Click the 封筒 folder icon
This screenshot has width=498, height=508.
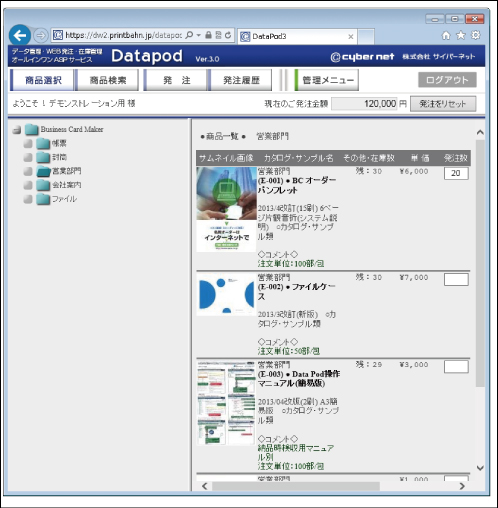coord(43,157)
